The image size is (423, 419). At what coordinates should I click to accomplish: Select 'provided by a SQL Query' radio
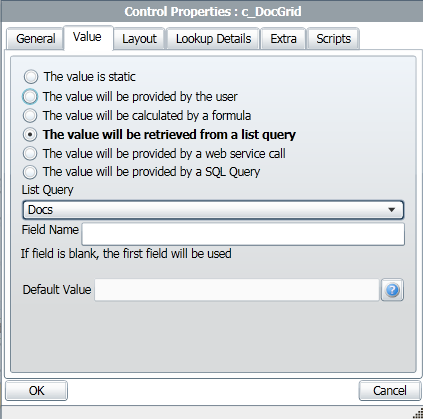tap(30, 172)
